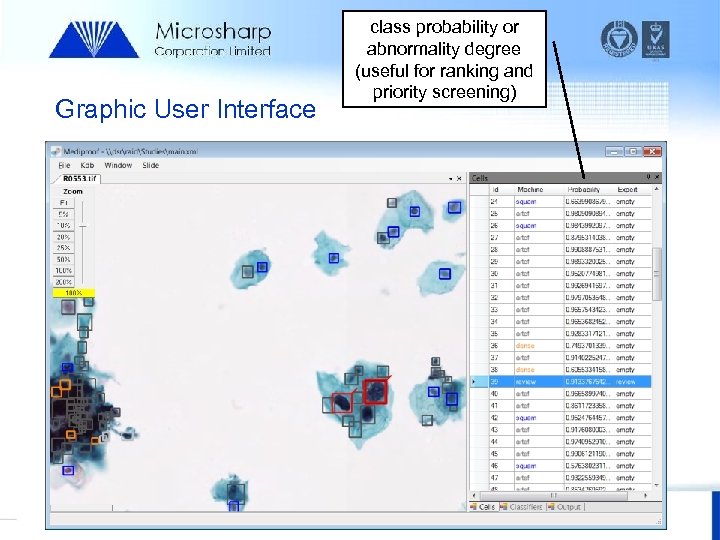Image resolution: width=720 pixels, height=540 pixels.
Task: Set zoom to 20%
Action: (64, 237)
